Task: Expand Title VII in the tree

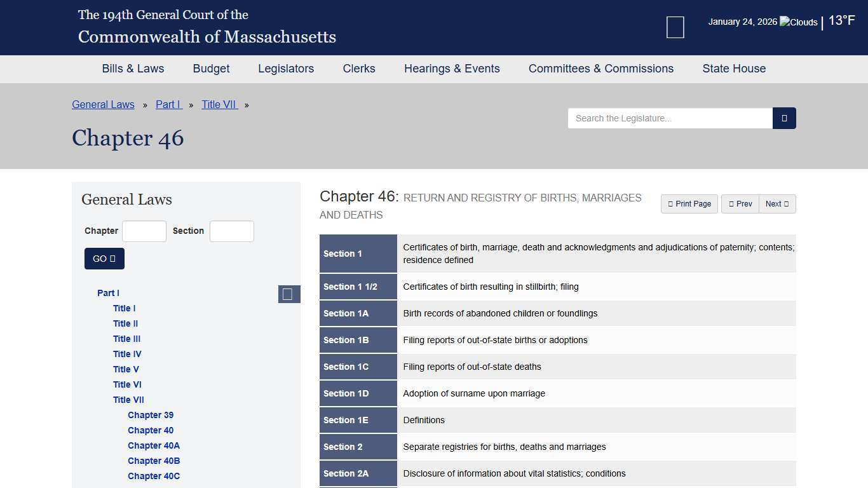Action: click(128, 400)
